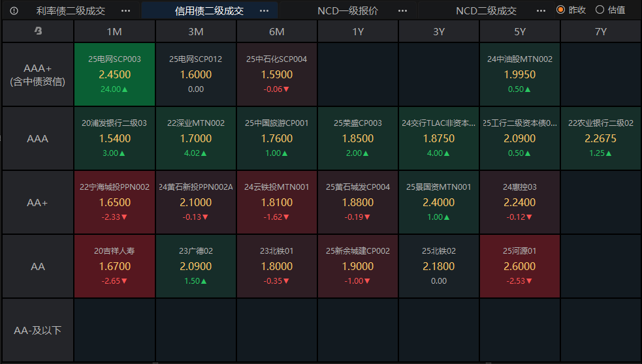Open the 25河源01 cell
Image resolution: width=642 pixels, height=364 pixels.
520,266
